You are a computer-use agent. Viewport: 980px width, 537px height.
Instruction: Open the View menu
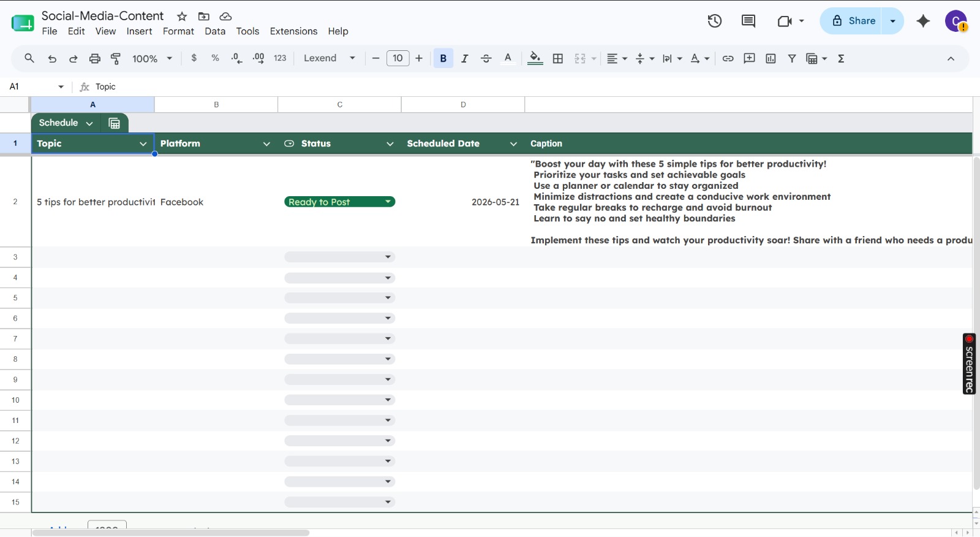tap(105, 31)
